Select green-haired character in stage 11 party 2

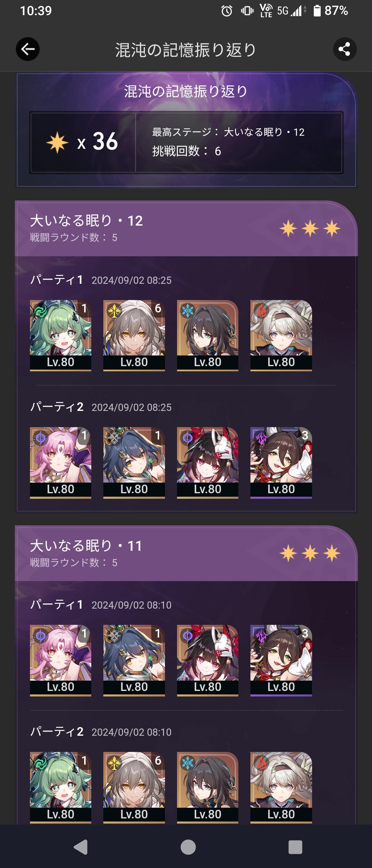click(61, 787)
